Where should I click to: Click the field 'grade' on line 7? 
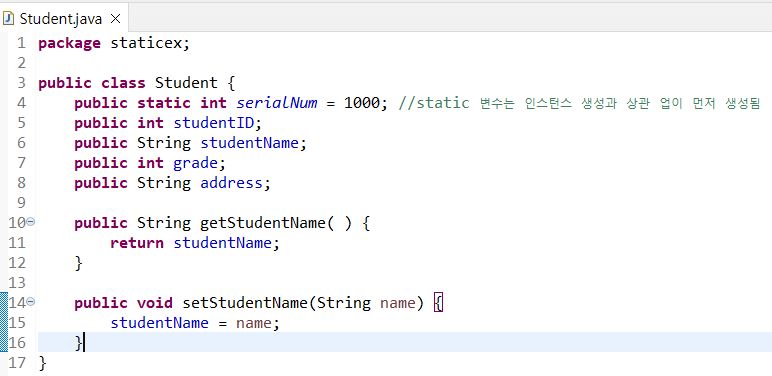click(x=195, y=163)
